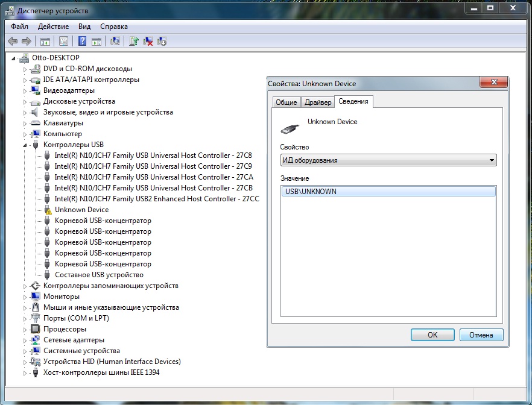Click the show/hide console tree toolbar icon
The image size is (532, 405).
click(45, 42)
